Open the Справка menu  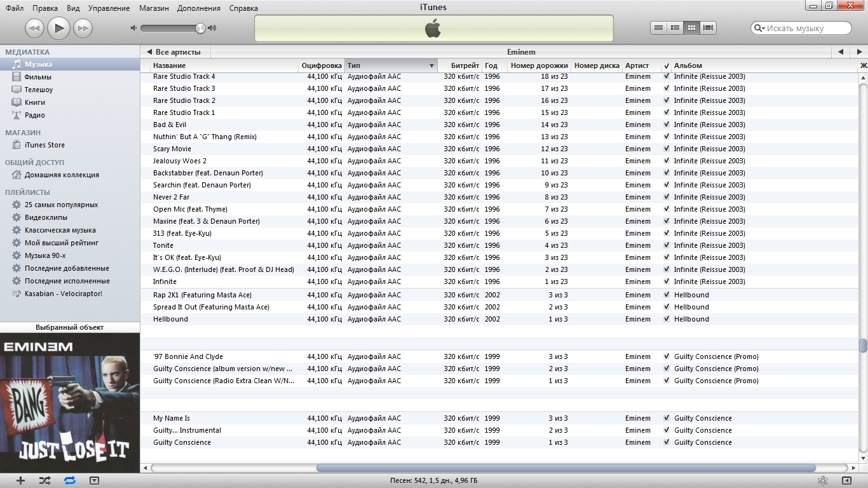[x=244, y=8]
